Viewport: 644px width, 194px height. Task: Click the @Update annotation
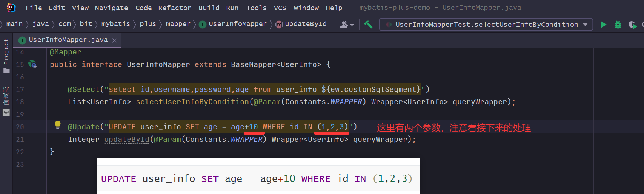click(84, 127)
